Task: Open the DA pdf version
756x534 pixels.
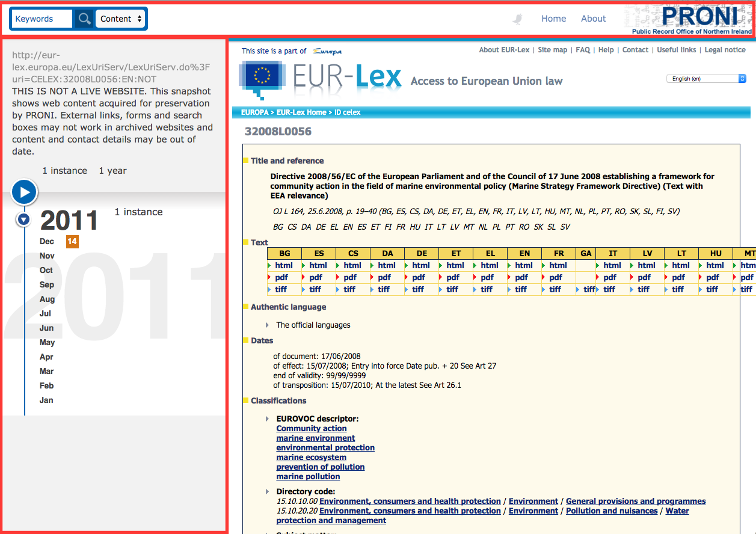Action: pos(384,277)
